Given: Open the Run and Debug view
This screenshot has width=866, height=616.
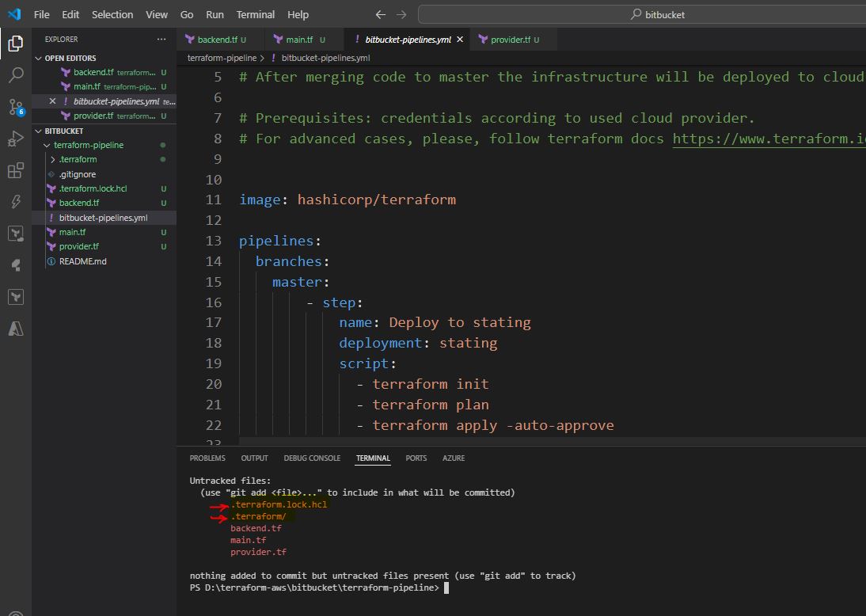Looking at the screenshot, I should pyautogui.click(x=15, y=139).
